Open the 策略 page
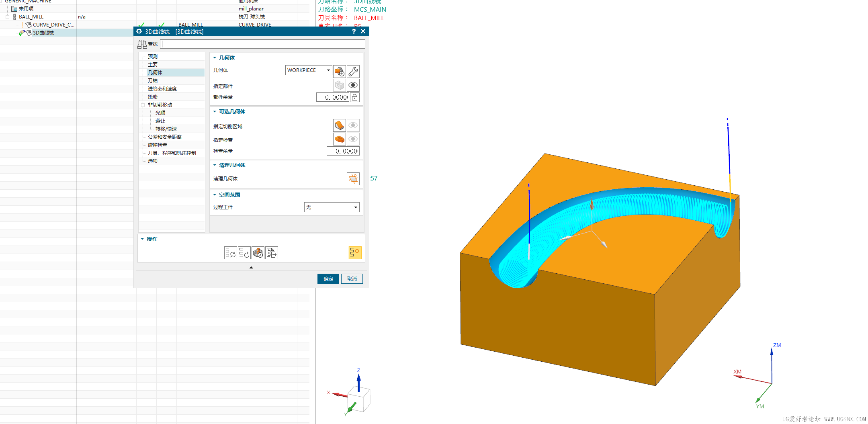Screen dimensions: 868x424 point(153,97)
